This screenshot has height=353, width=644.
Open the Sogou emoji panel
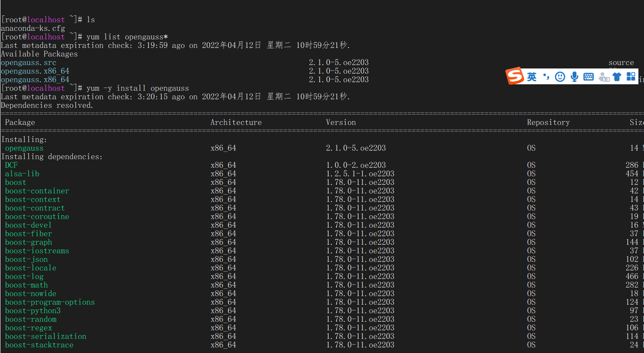pos(560,76)
